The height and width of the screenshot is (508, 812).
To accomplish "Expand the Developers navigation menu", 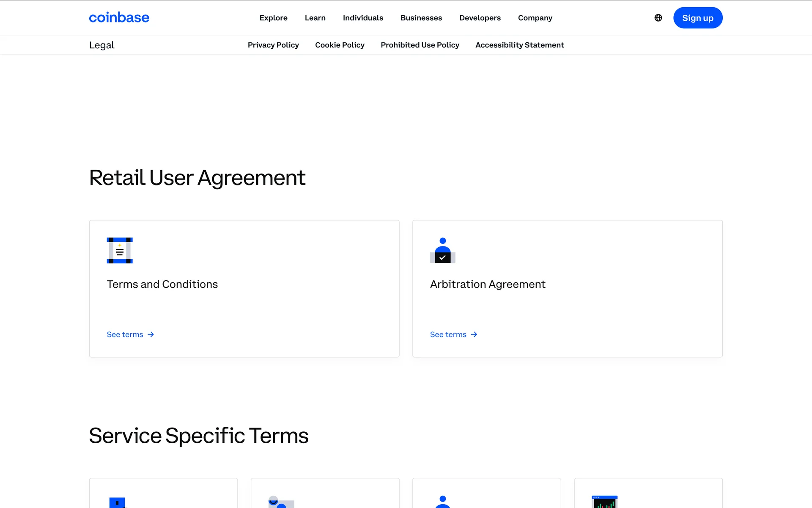I will click(x=480, y=18).
